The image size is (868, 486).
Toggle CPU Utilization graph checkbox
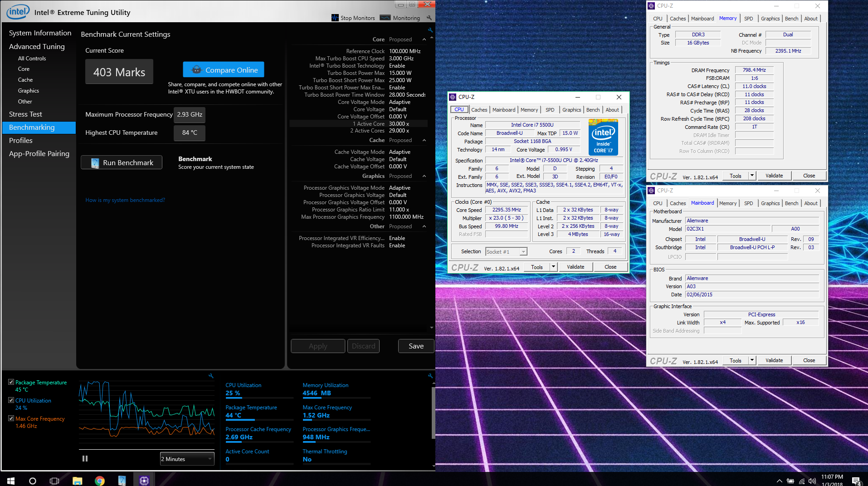[11, 400]
